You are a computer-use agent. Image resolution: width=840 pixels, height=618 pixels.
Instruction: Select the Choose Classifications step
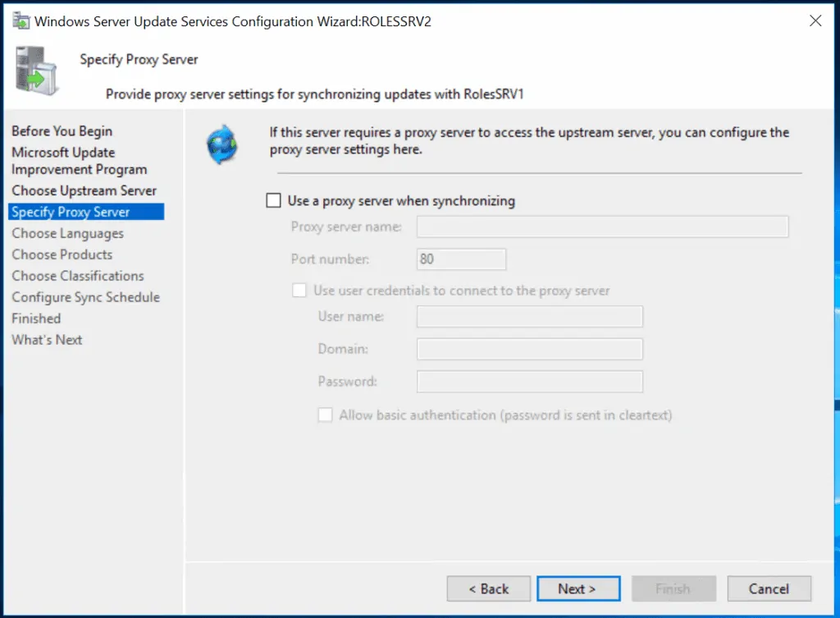(x=77, y=276)
